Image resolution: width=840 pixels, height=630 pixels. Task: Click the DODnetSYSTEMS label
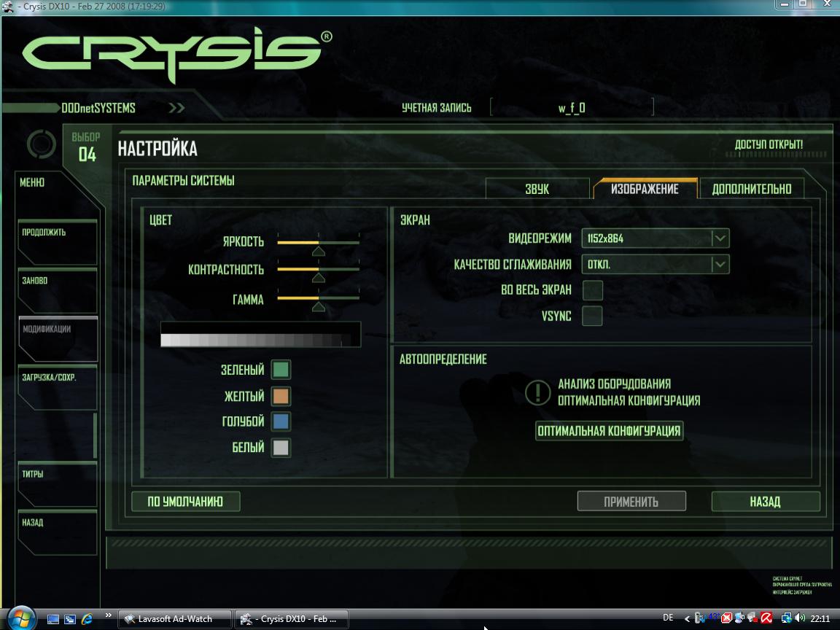coord(98,108)
